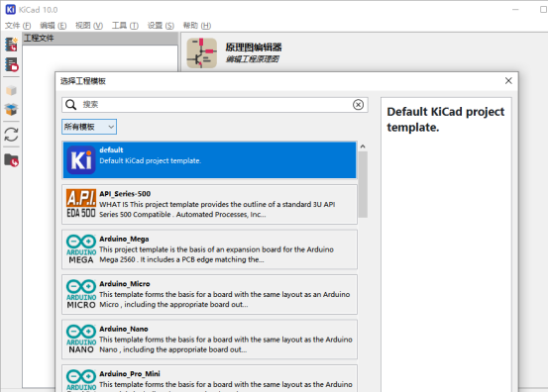This screenshot has width=549, height=392.
Task: Click the API_Series-500 description 'WHAT IS This project' line
Action: point(217,204)
